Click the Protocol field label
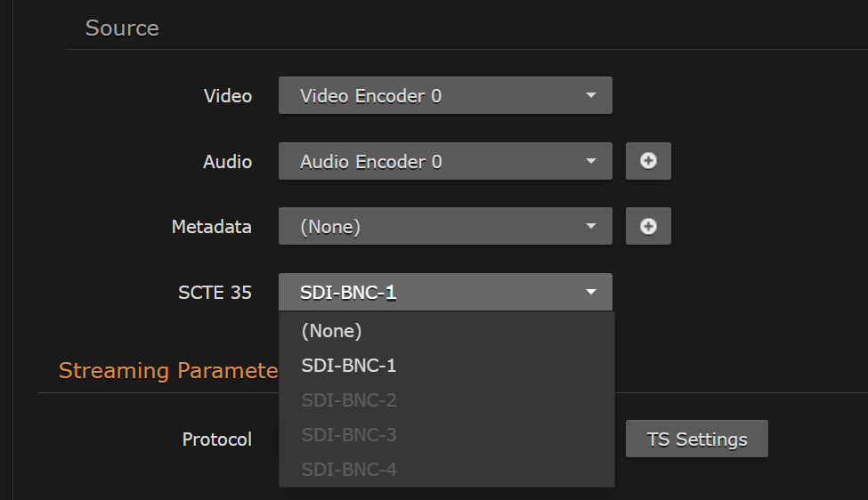 pos(216,440)
